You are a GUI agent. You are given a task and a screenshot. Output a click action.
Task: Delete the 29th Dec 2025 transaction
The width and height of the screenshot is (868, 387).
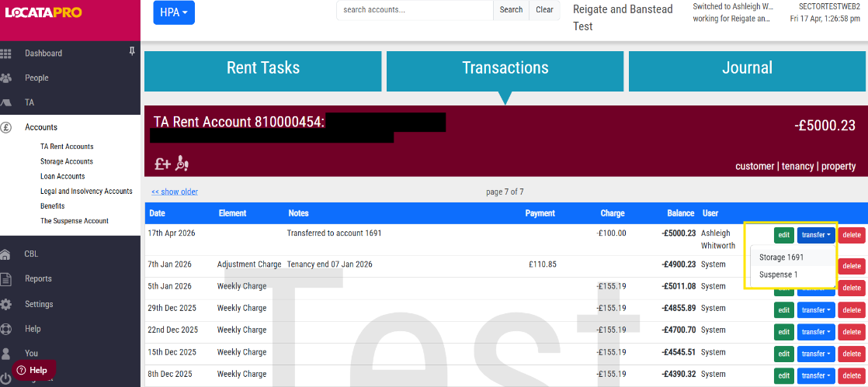coord(852,310)
